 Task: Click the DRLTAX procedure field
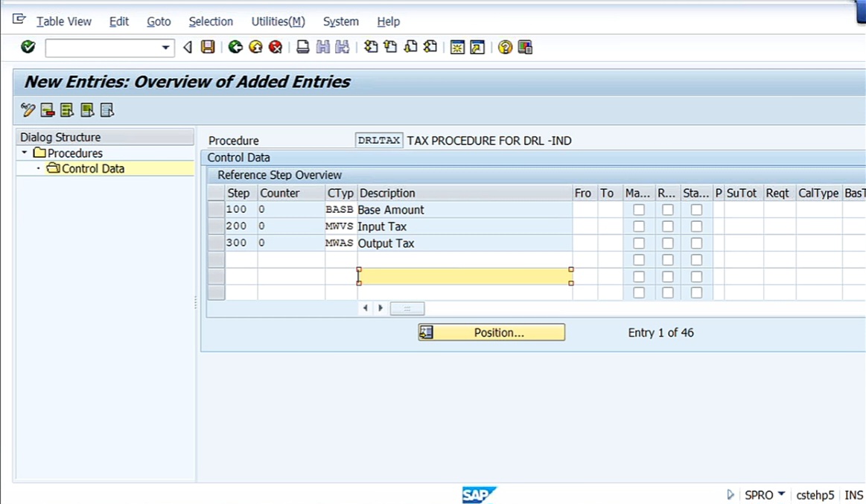379,140
